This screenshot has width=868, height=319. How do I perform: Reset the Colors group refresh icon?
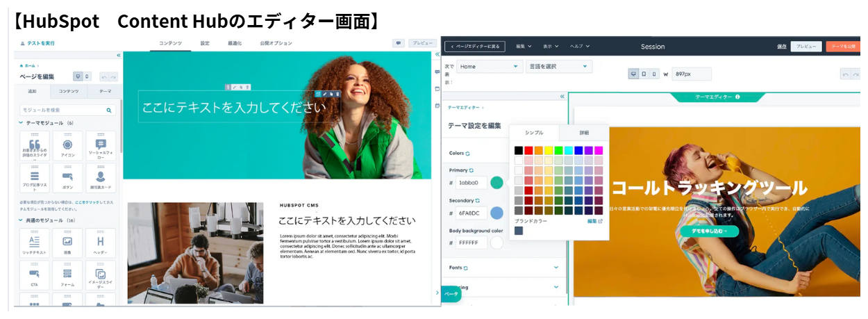(x=468, y=154)
